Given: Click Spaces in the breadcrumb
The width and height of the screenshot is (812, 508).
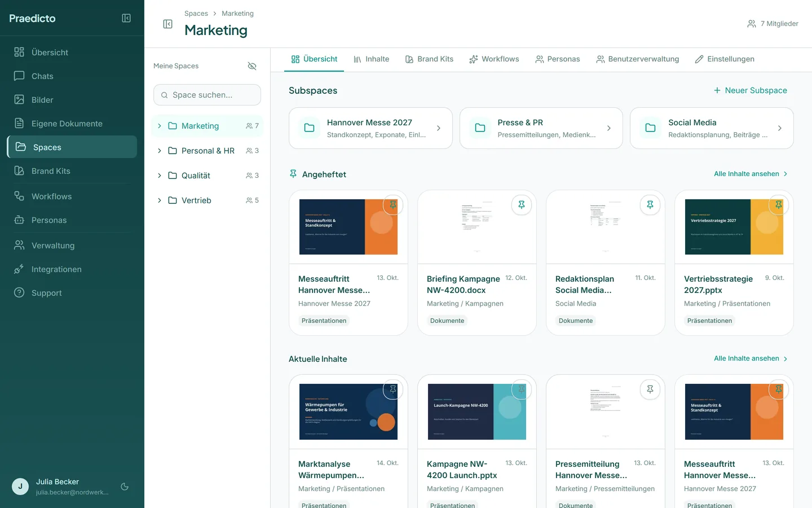Looking at the screenshot, I should click(x=196, y=14).
